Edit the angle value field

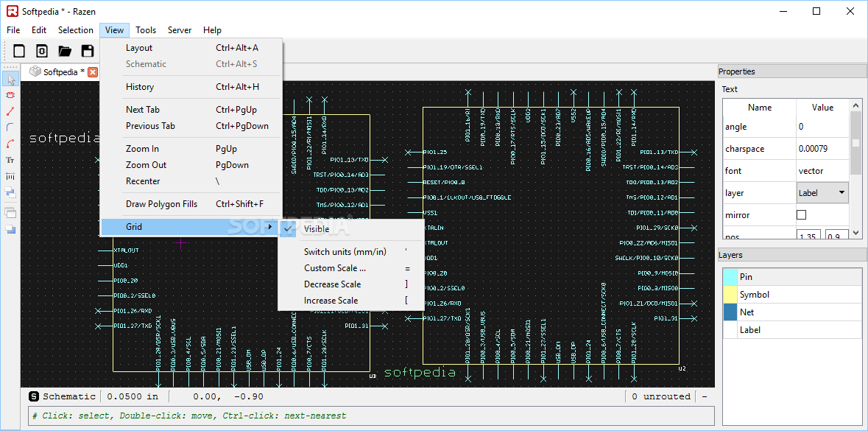point(822,126)
